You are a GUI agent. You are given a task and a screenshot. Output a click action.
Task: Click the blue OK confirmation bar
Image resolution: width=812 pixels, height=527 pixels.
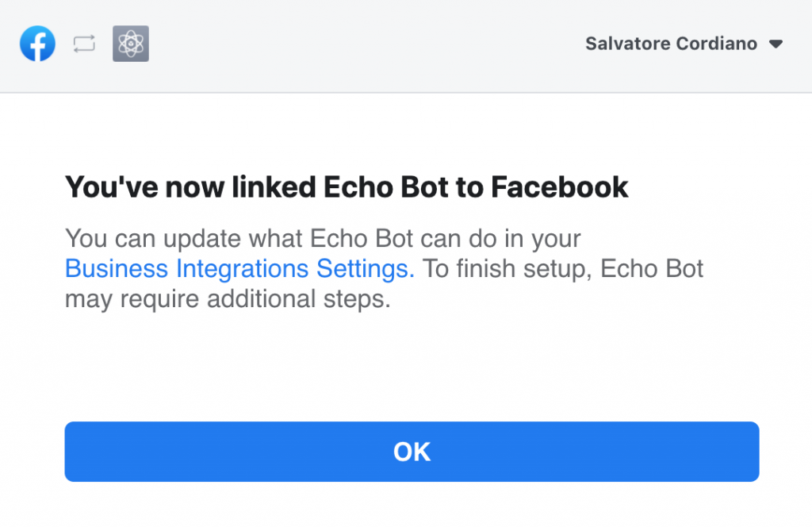pos(412,450)
